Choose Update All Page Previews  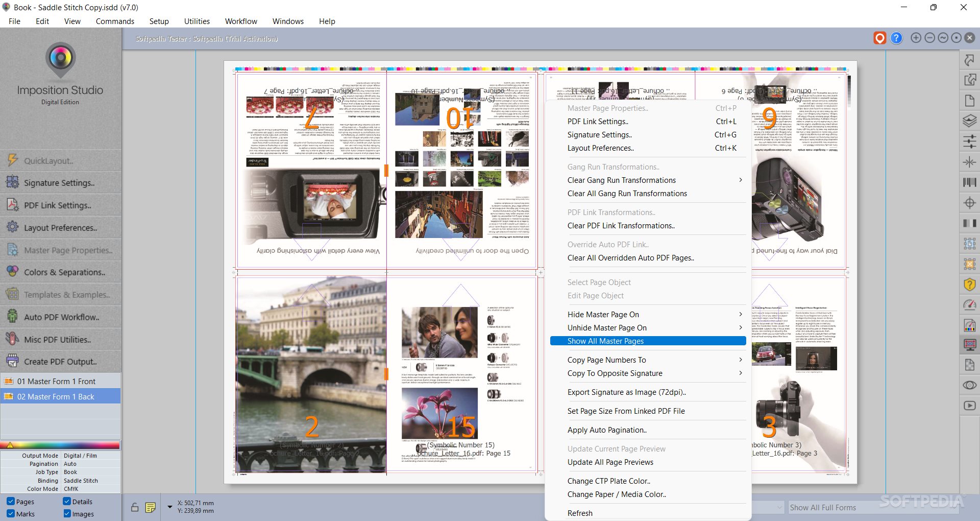pyautogui.click(x=648, y=462)
